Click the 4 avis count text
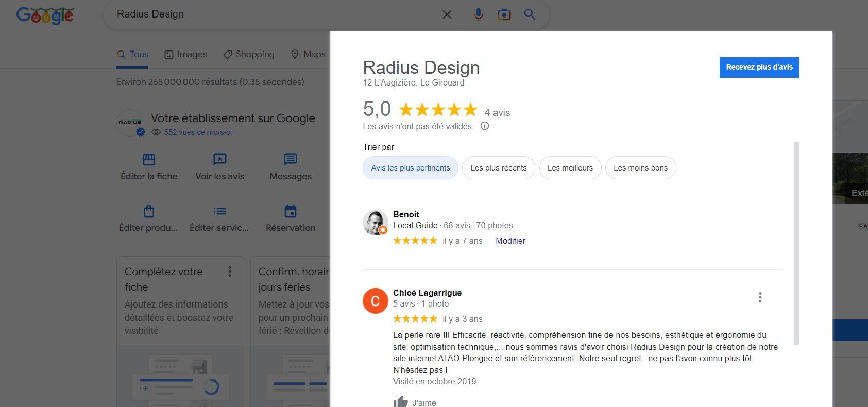The image size is (868, 407). click(x=497, y=112)
